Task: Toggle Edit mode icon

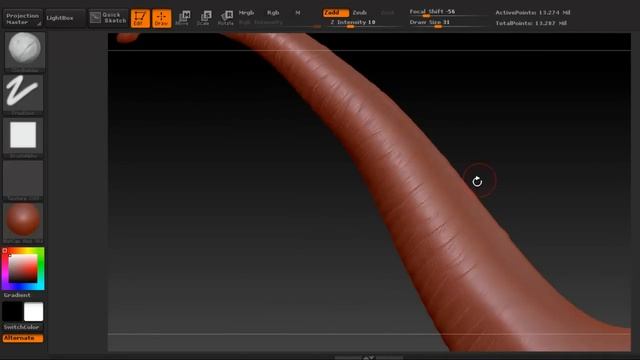Action: click(140, 18)
